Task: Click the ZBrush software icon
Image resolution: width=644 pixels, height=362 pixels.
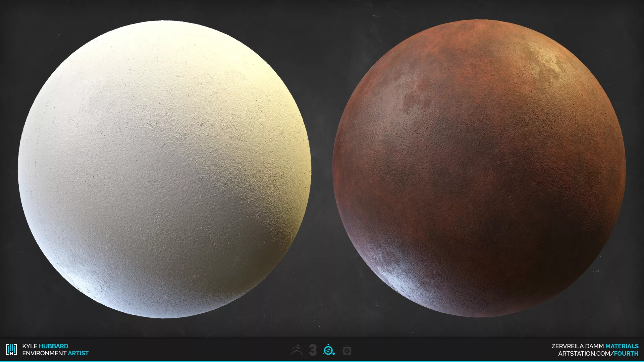Action: [x=297, y=350]
